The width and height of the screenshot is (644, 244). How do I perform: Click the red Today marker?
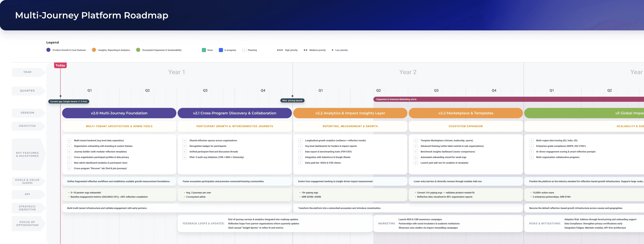click(60, 65)
